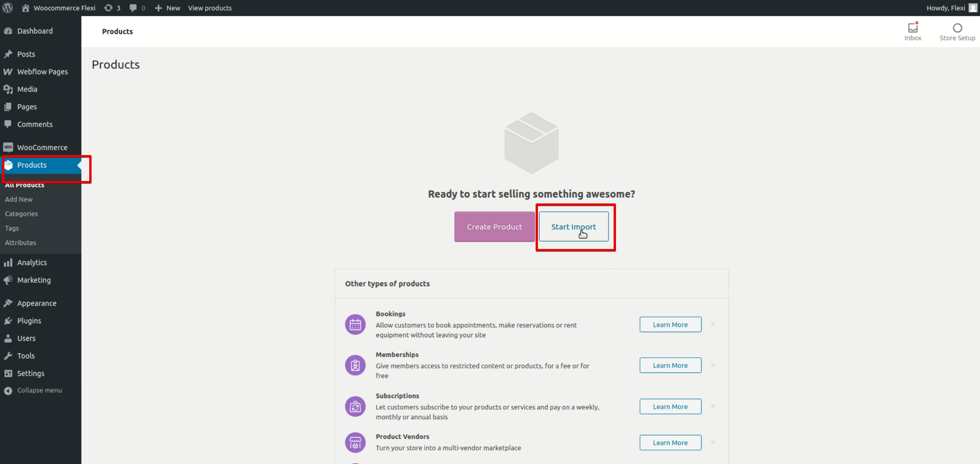
Task: Click the Woocommerce Flexi site name
Action: (64, 8)
